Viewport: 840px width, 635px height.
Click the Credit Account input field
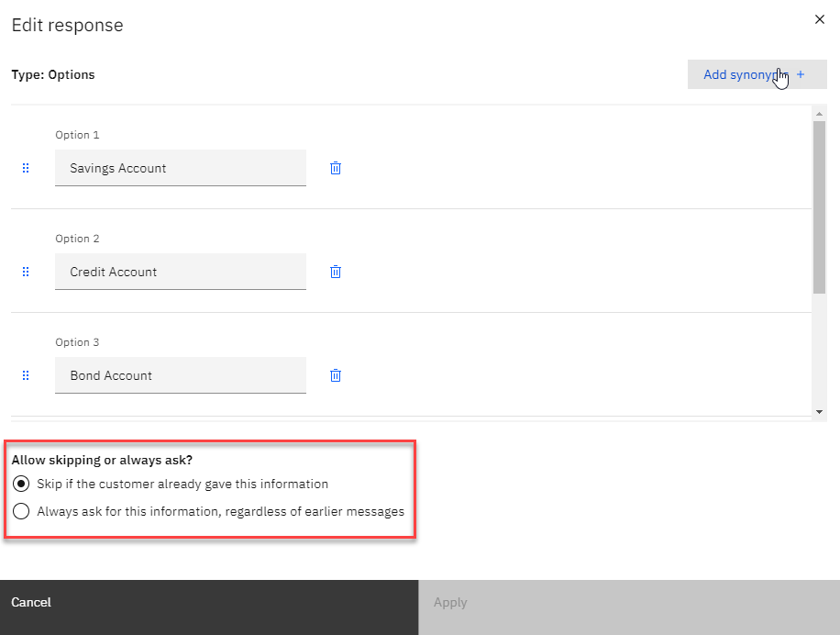181,272
